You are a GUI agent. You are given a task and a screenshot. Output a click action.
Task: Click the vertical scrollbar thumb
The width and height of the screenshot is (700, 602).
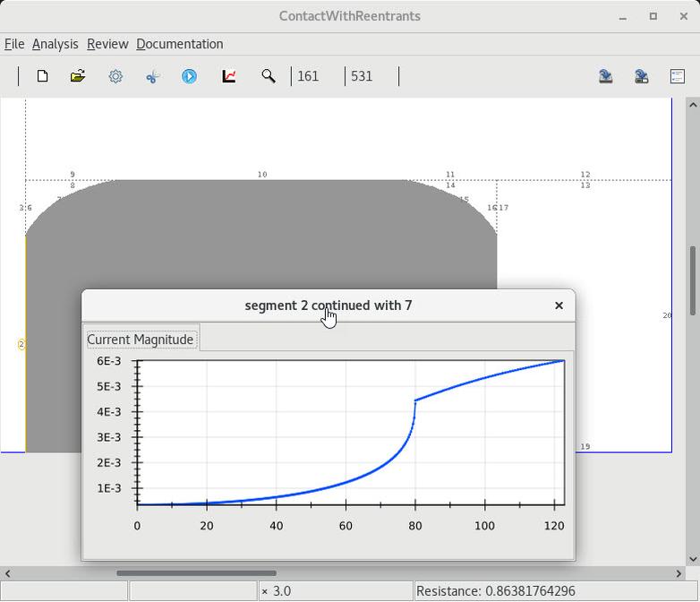click(x=692, y=279)
